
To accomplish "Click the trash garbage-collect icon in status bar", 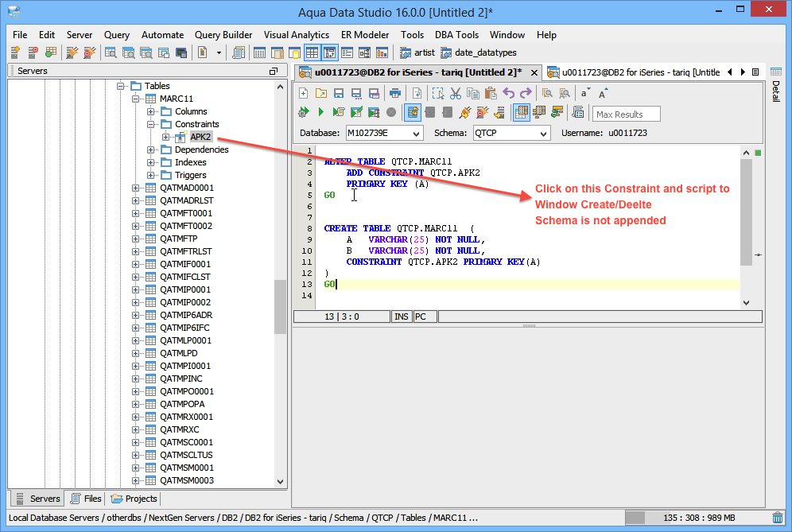I will click(778, 518).
